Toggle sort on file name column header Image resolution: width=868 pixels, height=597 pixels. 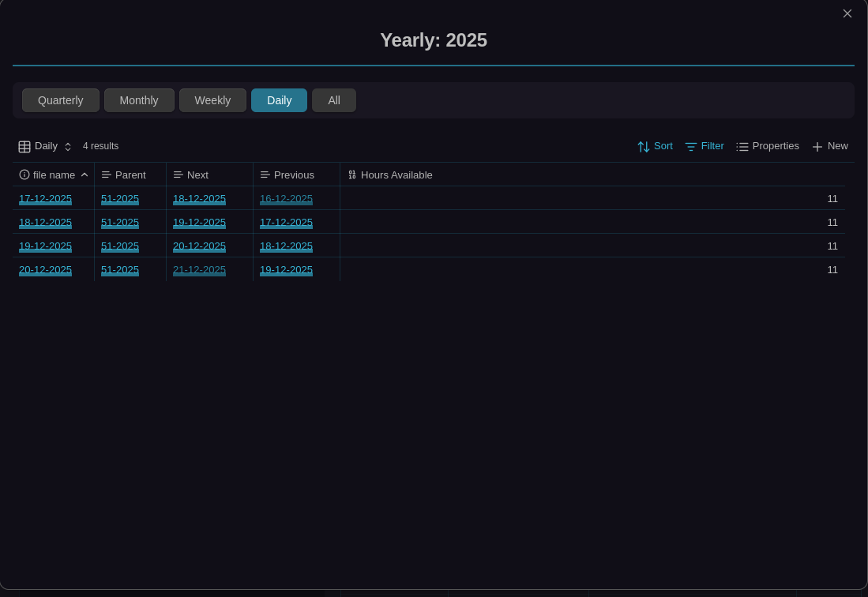[54, 175]
